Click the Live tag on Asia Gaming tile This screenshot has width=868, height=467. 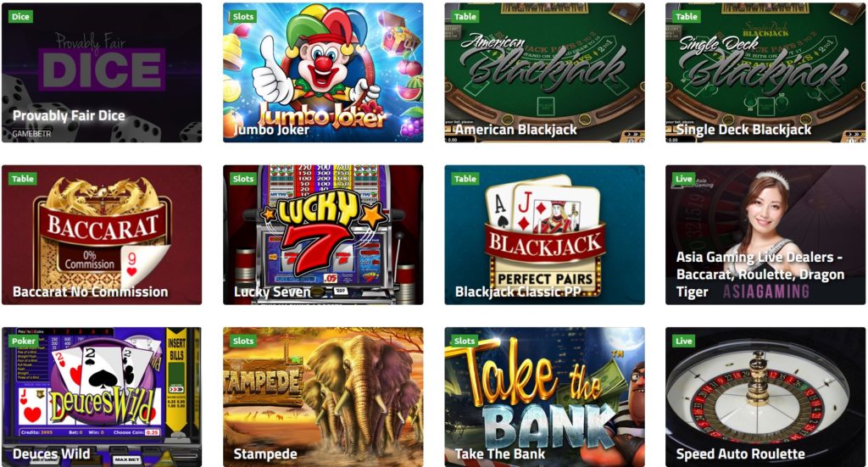(684, 179)
